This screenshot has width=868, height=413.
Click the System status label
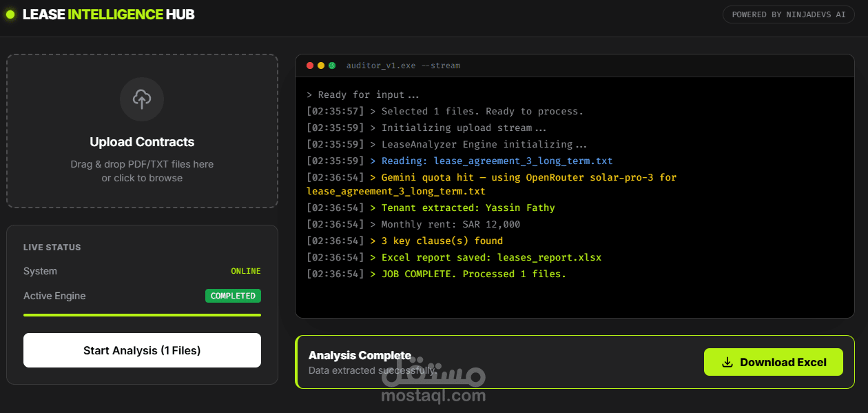click(41, 271)
